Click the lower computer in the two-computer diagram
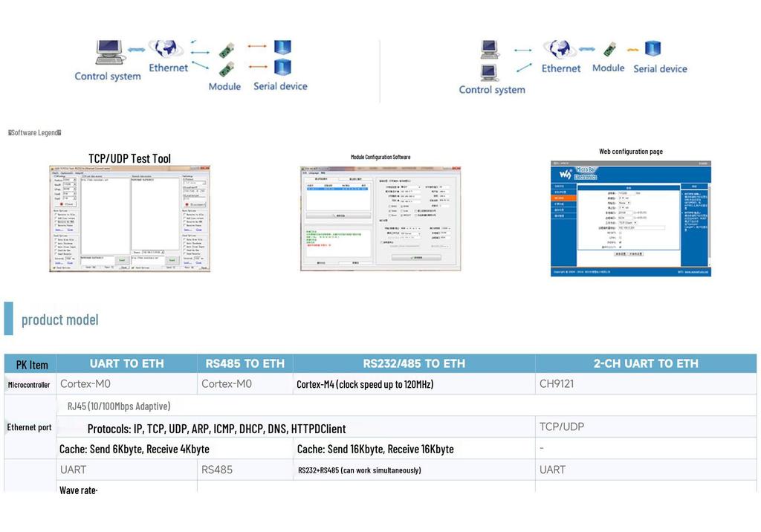The width and height of the screenshot is (761, 532). click(x=489, y=73)
